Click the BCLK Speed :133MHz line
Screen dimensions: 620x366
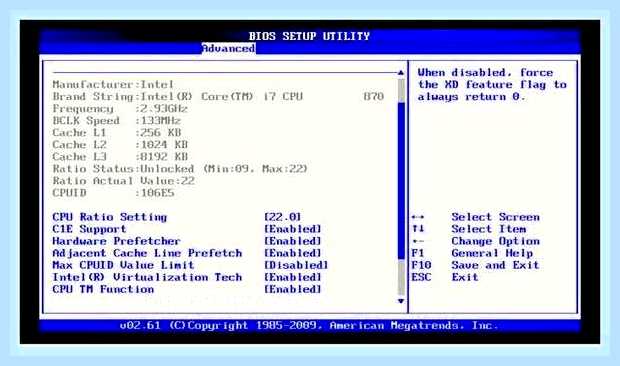117,121
